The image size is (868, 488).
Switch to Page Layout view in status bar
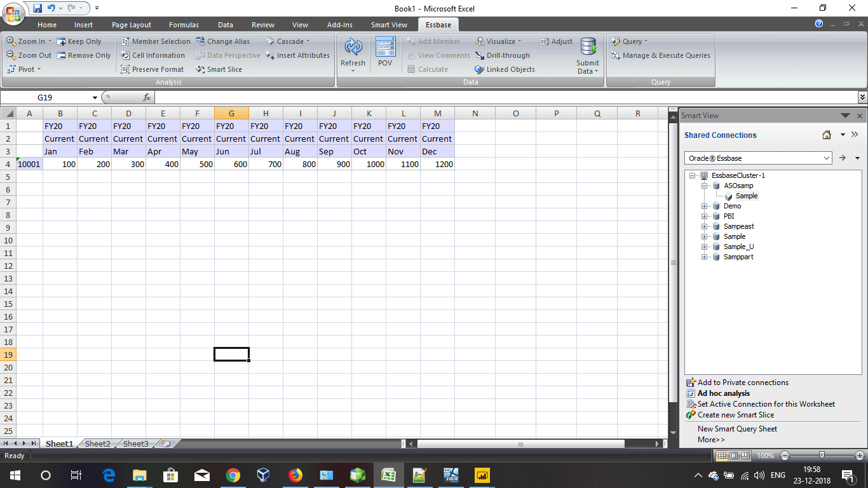coord(733,456)
